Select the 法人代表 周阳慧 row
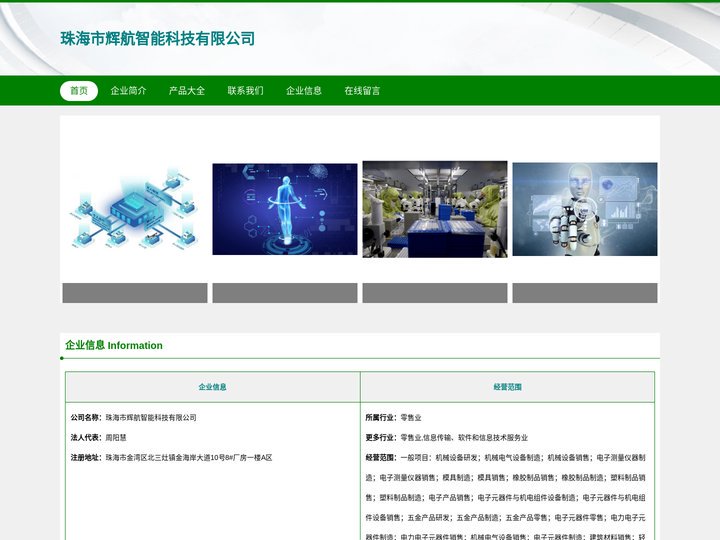The image size is (720, 540). click(x=99, y=438)
